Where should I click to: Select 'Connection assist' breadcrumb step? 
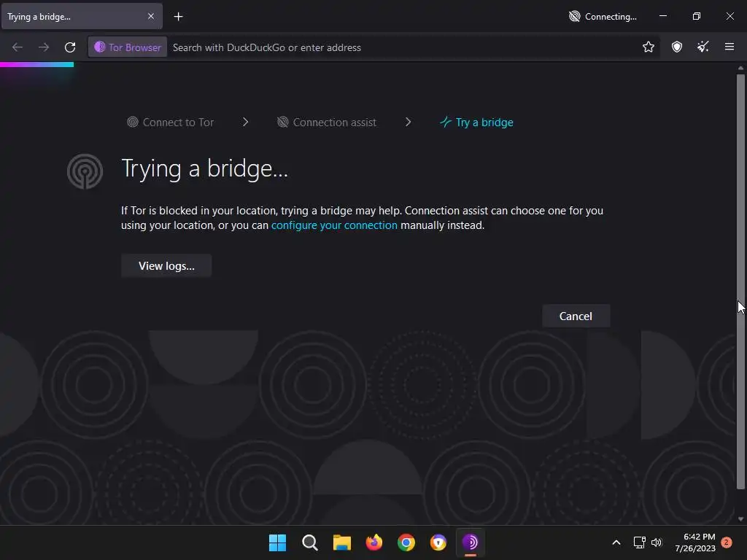coord(326,122)
